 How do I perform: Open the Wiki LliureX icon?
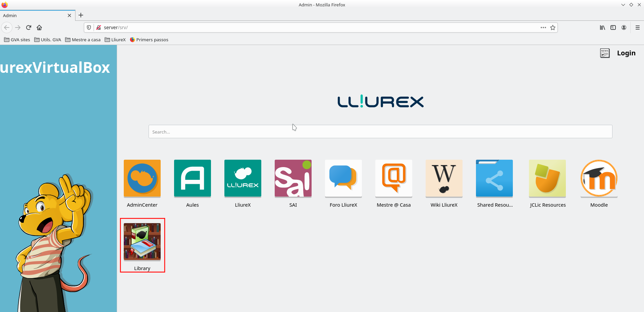(x=444, y=178)
